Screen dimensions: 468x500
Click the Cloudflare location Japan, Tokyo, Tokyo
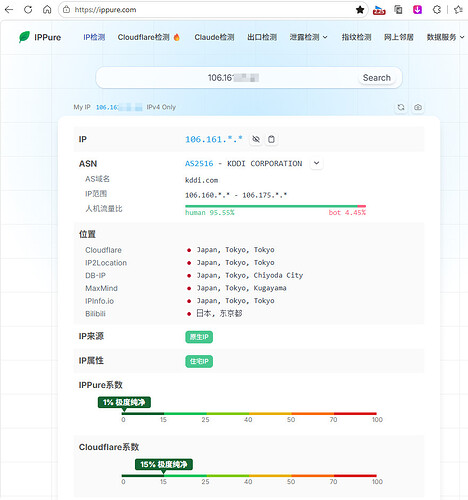pyautogui.click(x=235, y=250)
